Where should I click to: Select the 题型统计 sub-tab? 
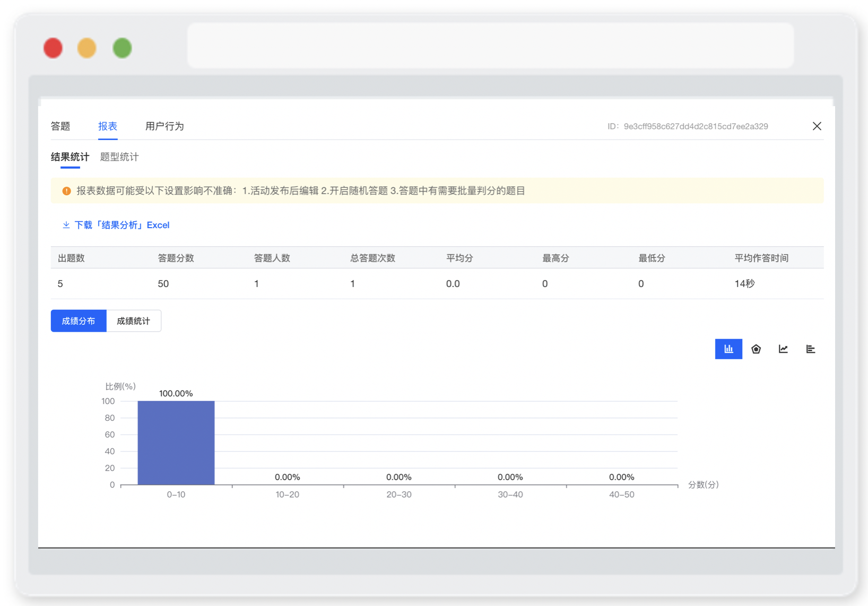(x=119, y=157)
